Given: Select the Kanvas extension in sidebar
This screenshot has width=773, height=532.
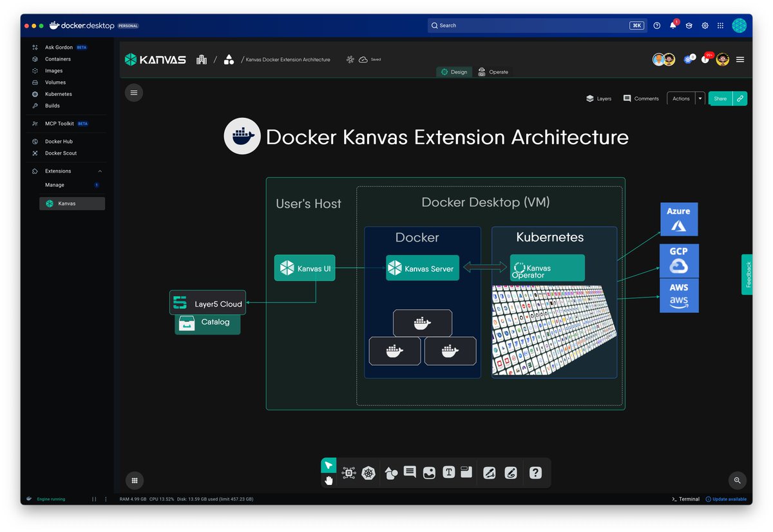Looking at the screenshot, I should click(72, 204).
